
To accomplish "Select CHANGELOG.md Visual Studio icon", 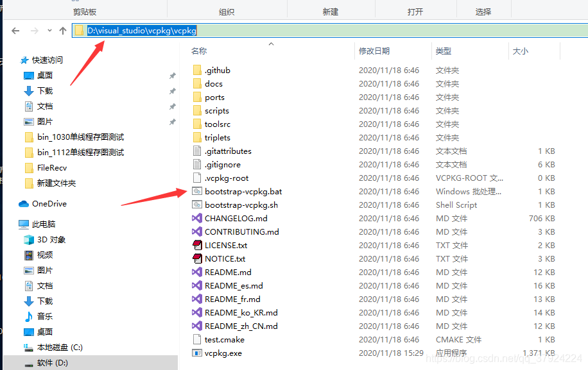I will [x=197, y=218].
